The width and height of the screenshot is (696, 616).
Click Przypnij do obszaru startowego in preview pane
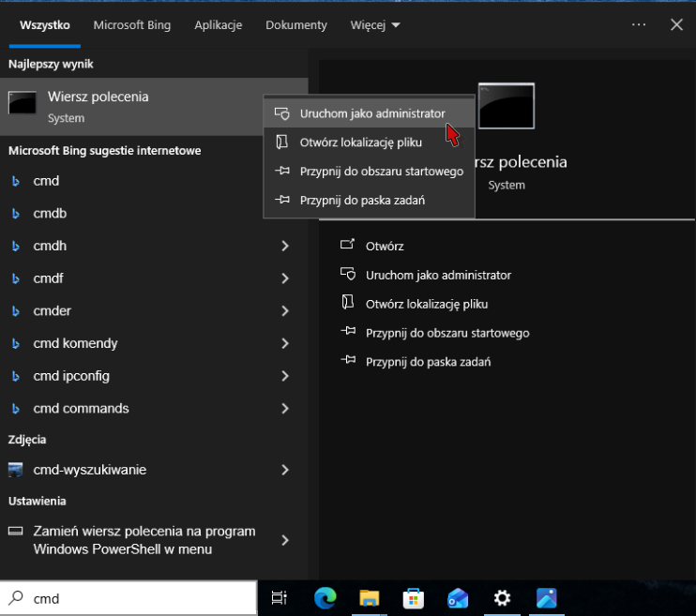coord(447,333)
